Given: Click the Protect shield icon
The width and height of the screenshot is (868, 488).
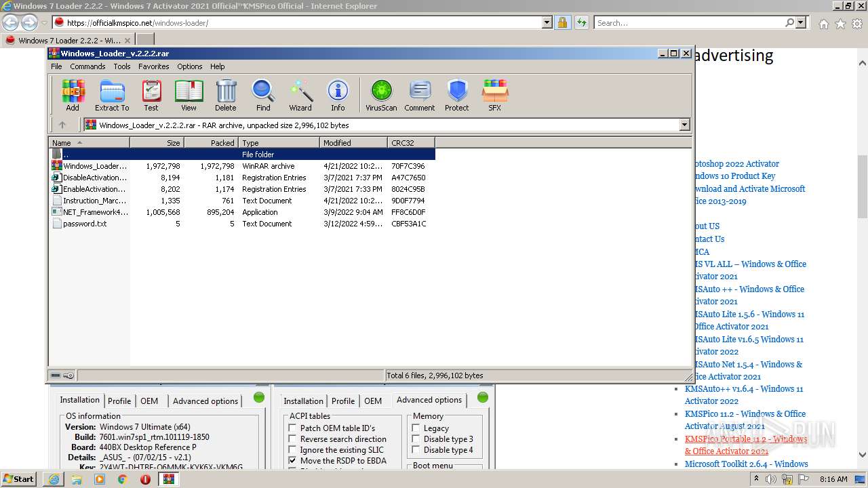Looking at the screenshot, I should pyautogui.click(x=457, y=95).
